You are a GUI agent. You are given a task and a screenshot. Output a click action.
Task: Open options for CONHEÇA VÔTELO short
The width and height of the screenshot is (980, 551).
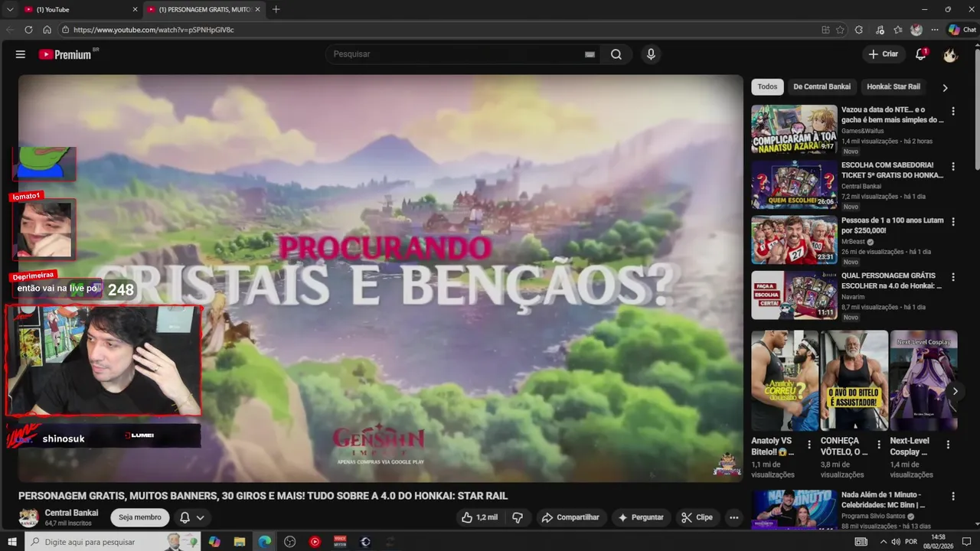tap(879, 445)
